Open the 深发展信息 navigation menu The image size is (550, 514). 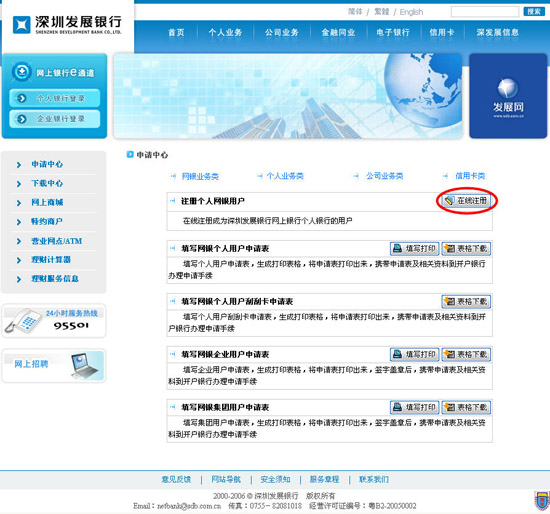pos(497,33)
